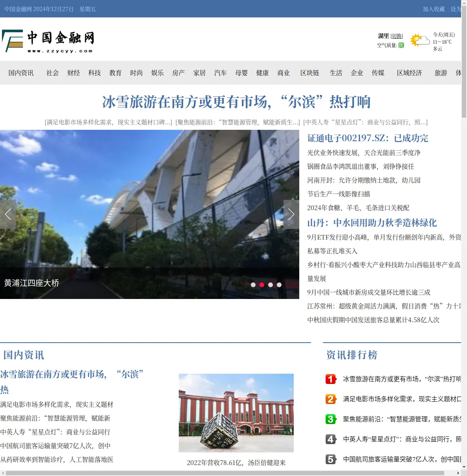
Task: Select the active red carousel dot
Action: click(x=262, y=285)
